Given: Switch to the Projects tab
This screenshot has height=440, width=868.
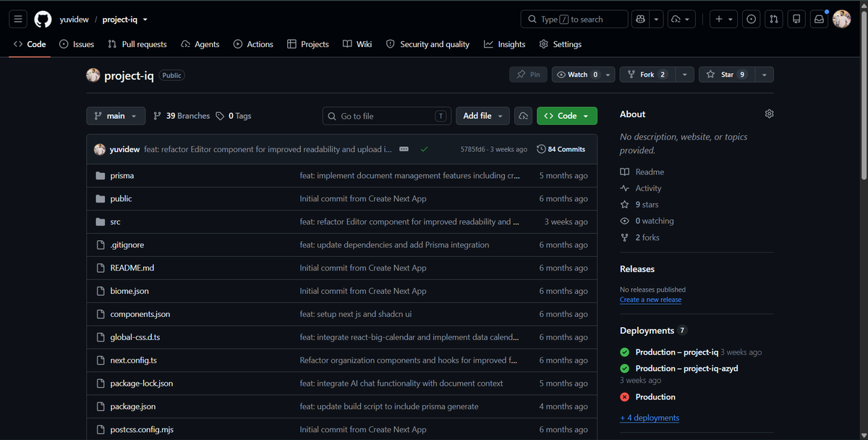Looking at the screenshot, I should (308, 44).
